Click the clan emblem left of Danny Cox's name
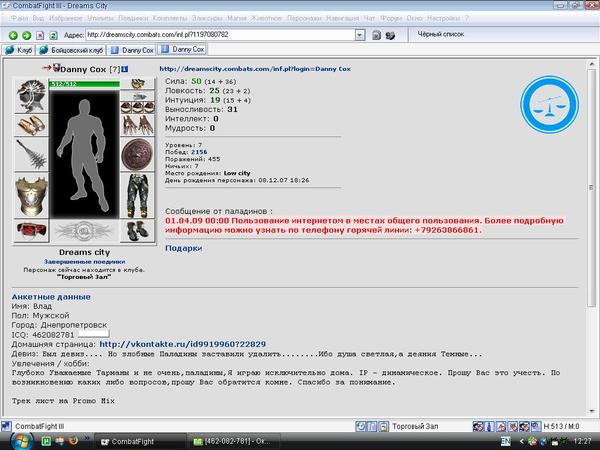The image size is (600, 450). [x=57, y=68]
